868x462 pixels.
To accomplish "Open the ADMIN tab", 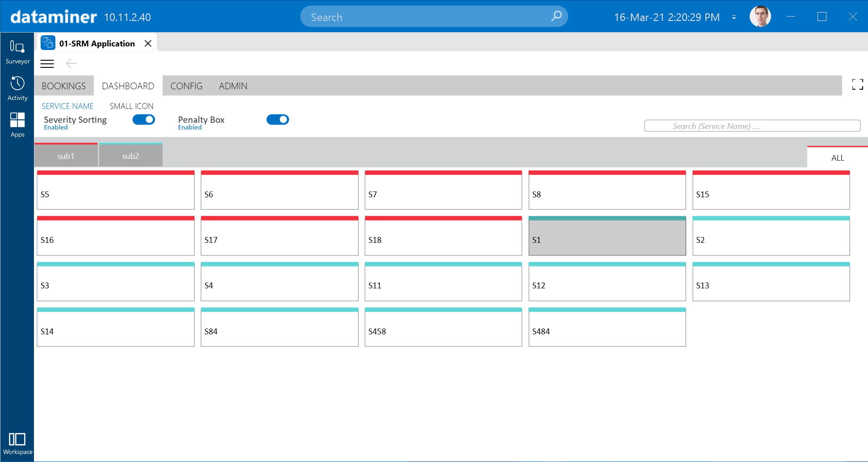I will [233, 86].
